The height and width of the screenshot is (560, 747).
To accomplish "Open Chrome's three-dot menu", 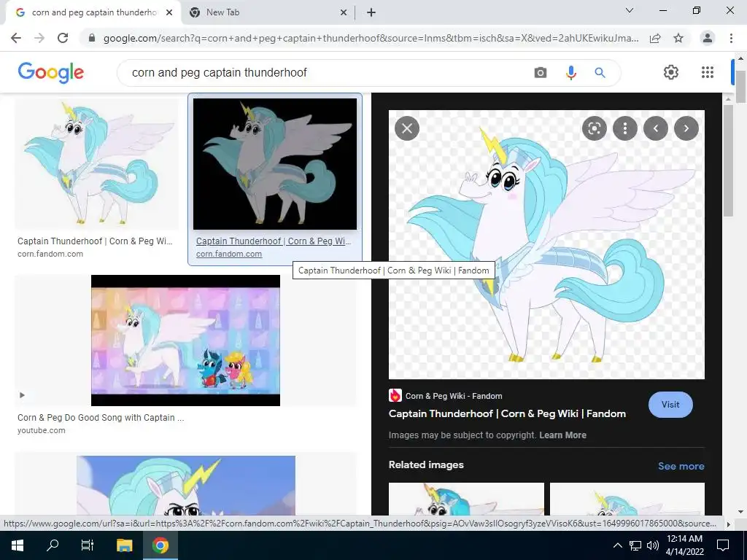I will (731, 38).
